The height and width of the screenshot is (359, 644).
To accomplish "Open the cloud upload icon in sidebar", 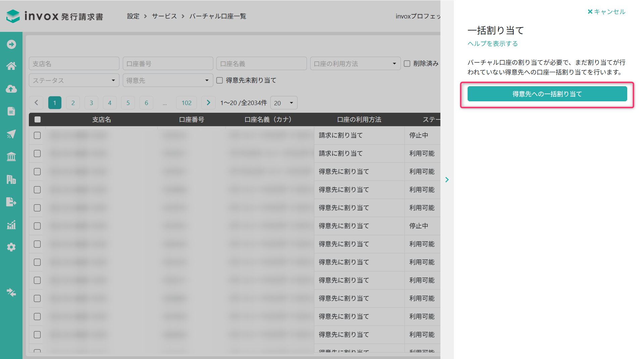I will (x=11, y=89).
